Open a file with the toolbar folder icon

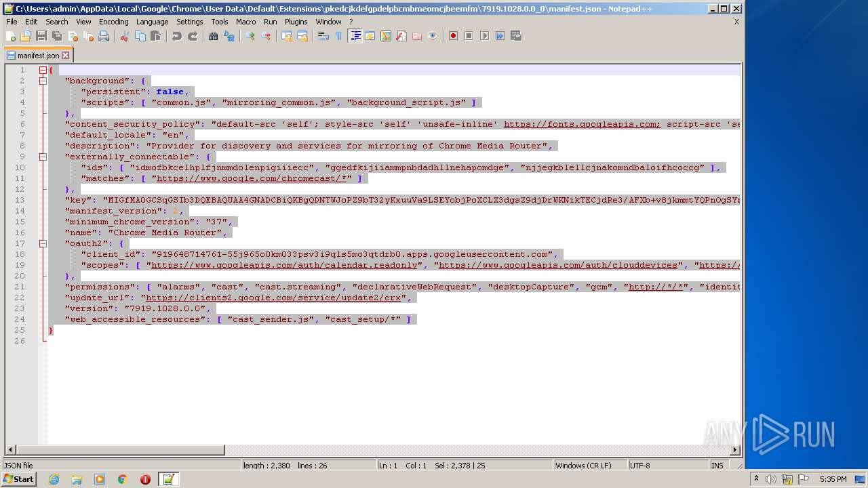pos(26,36)
